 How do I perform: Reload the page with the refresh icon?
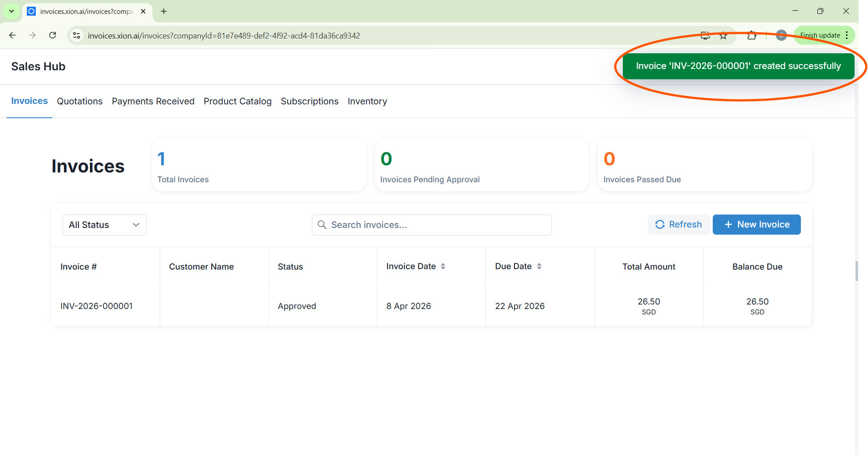(53, 35)
